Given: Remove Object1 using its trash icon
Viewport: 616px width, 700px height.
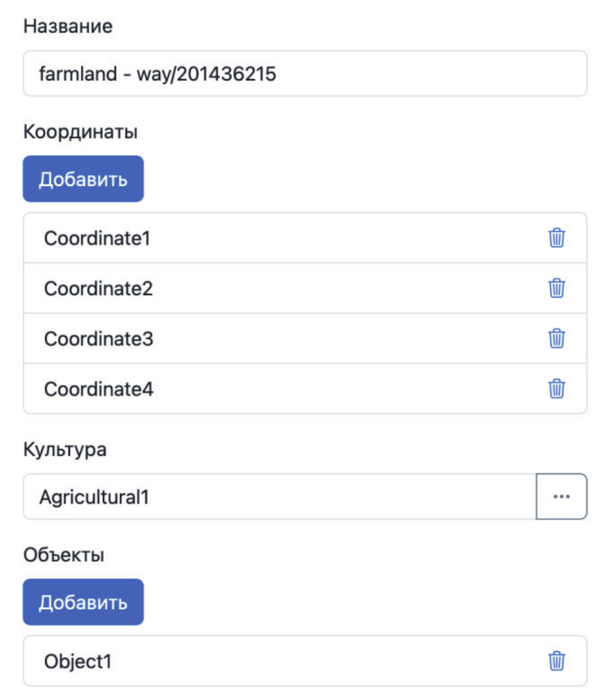Looking at the screenshot, I should 556,661.
